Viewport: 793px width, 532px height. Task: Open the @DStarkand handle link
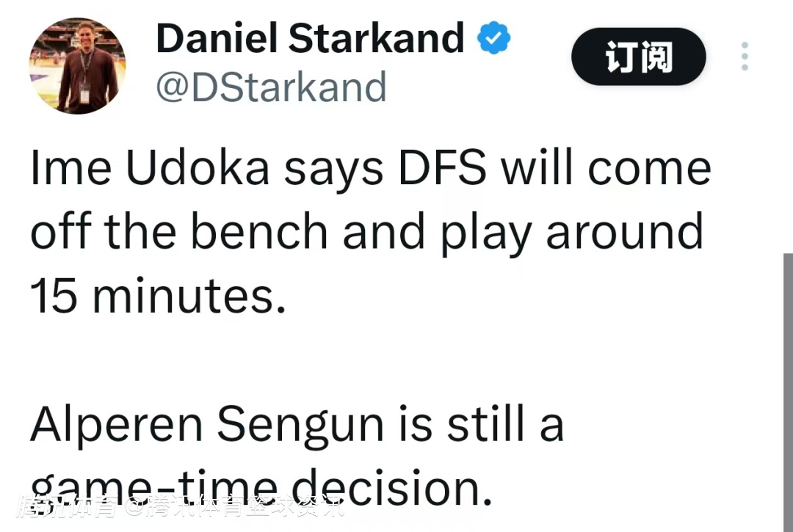pyautogui.click(x=271, y=87)
